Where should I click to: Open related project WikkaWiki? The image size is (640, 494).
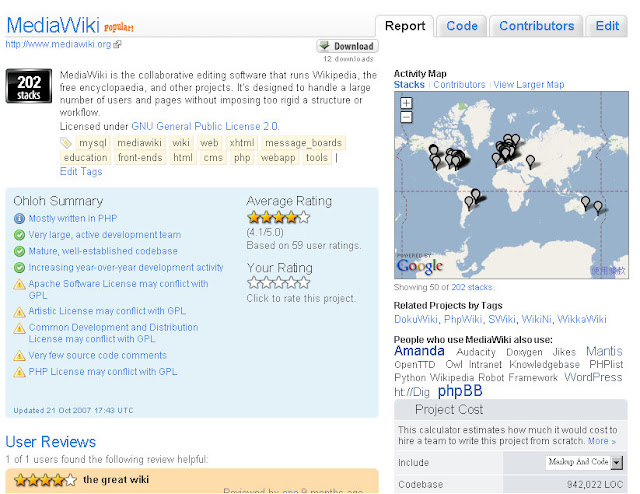point(582,319)
